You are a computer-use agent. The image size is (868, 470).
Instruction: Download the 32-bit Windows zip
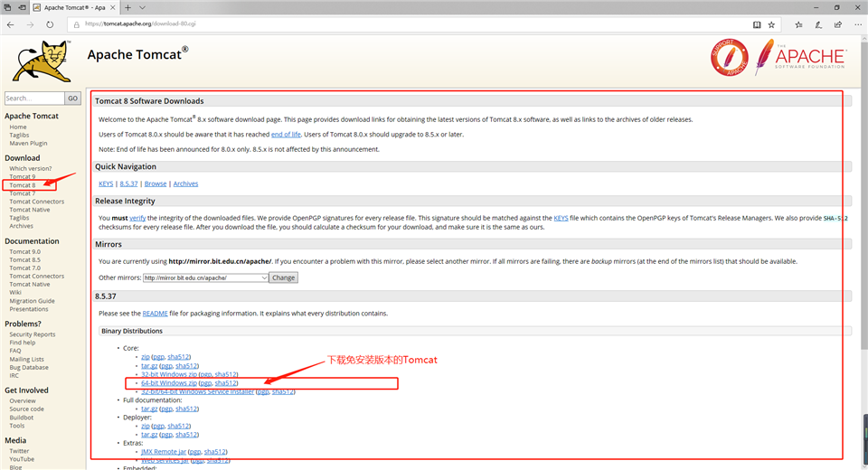[x=169, y=374]
